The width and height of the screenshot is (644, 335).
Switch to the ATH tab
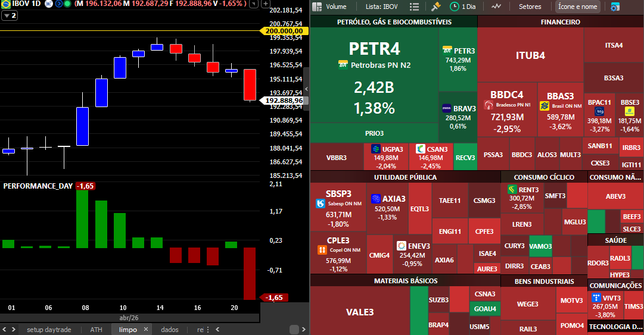[96, 330]
